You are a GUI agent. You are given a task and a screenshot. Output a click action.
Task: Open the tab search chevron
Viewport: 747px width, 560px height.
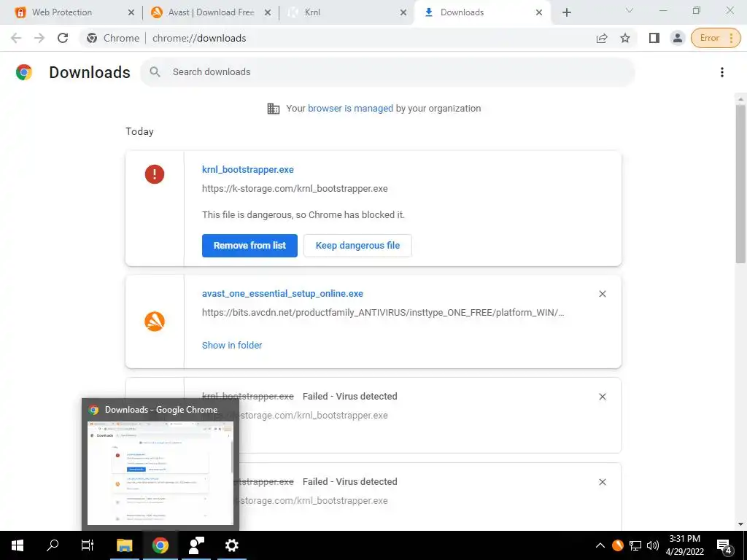630,10
